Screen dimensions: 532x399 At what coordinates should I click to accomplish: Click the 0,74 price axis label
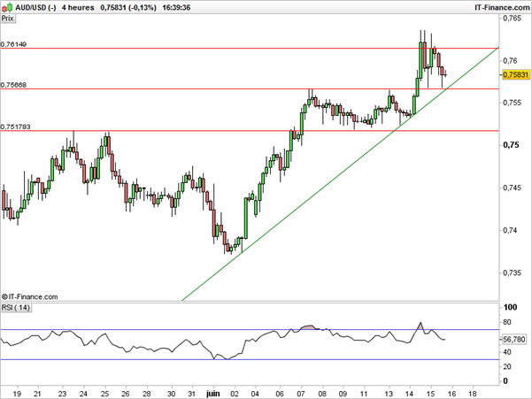510,231
